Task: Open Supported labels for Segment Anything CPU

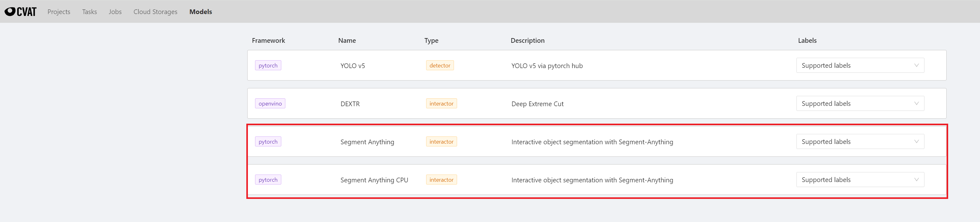Action: click(x=859, y=180)
